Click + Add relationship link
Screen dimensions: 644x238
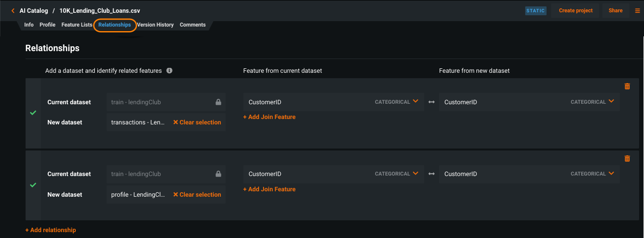coord(51,230)
